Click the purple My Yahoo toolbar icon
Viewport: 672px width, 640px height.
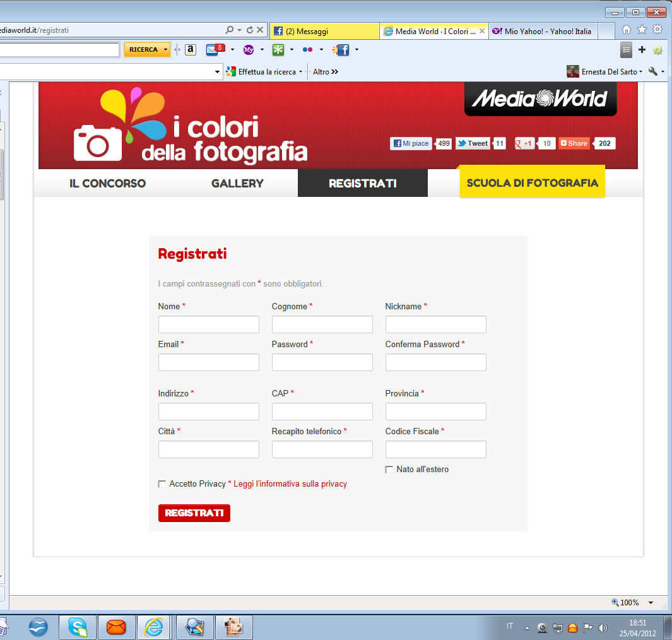[249, 50]
